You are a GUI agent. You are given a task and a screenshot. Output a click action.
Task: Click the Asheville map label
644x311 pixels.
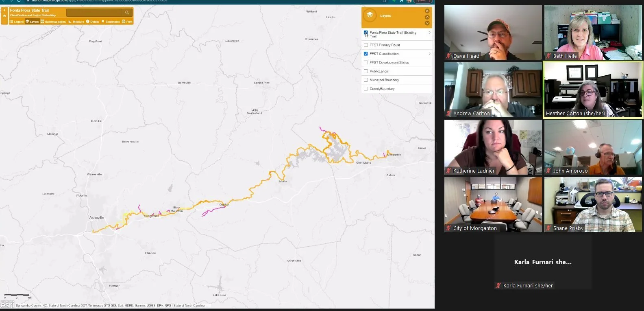[97, 218]
